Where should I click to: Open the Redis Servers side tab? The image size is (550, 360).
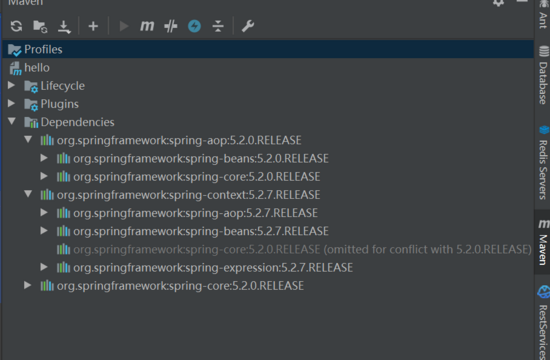(543, 162)
